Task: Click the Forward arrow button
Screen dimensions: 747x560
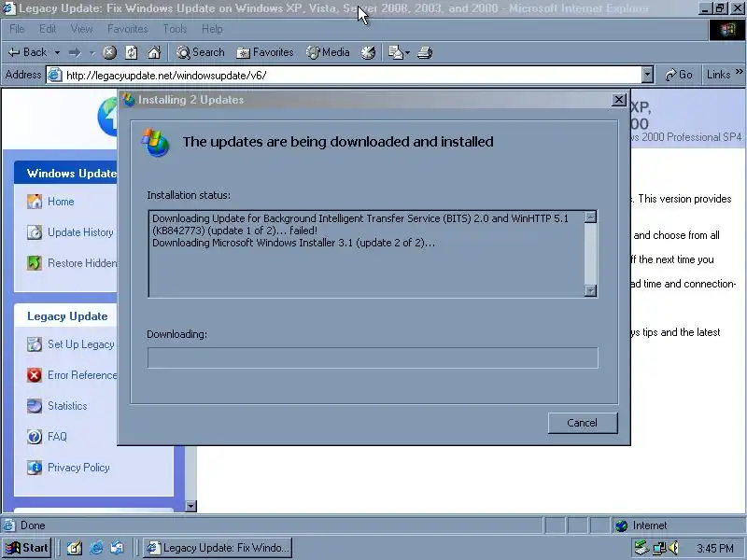Action: (75, 52)
